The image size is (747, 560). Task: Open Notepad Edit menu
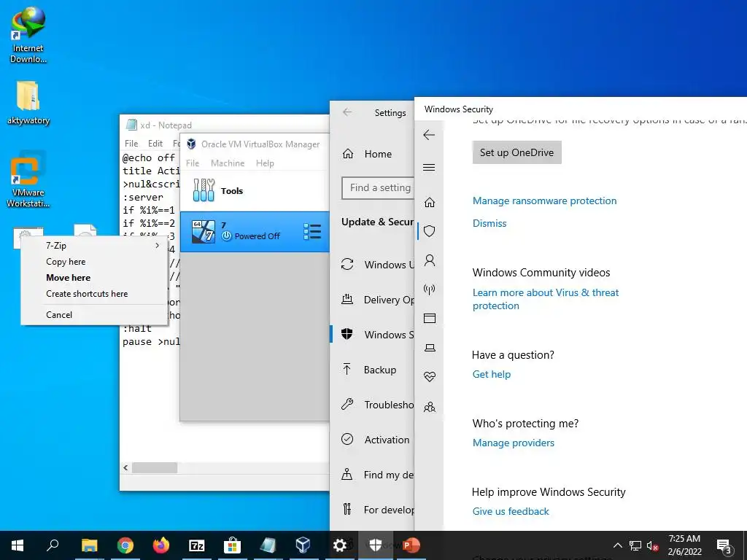pyautogui.click(x=155, y=144)
